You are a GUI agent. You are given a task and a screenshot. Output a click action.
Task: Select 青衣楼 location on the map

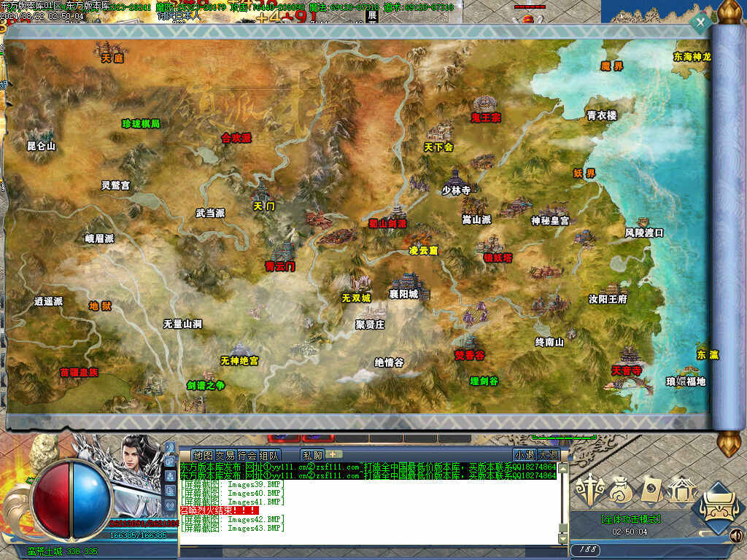click(x=602, y=115)
